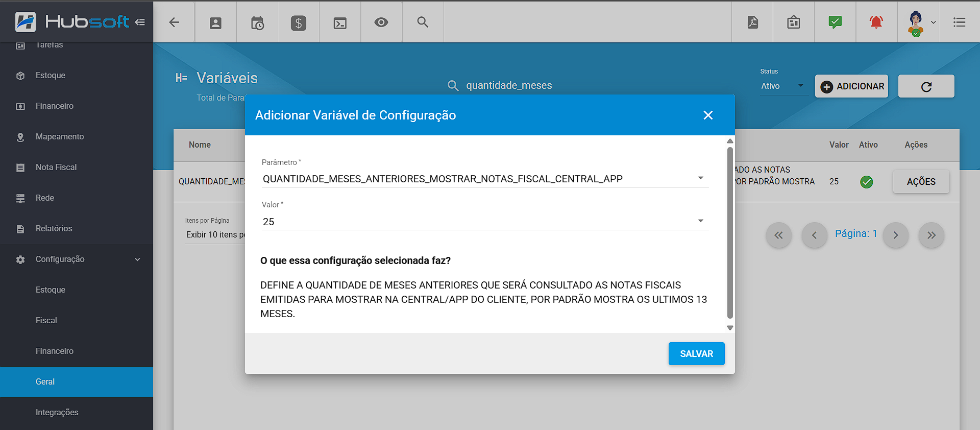Open Financeiro under Configuração
Screen dimensions: 980x430
click(77, 351)
